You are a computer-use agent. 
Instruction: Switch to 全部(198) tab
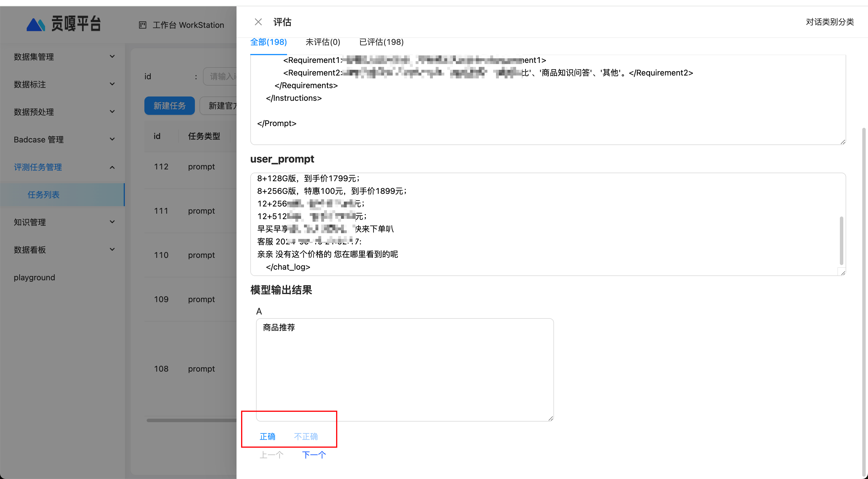pos(268,42)
